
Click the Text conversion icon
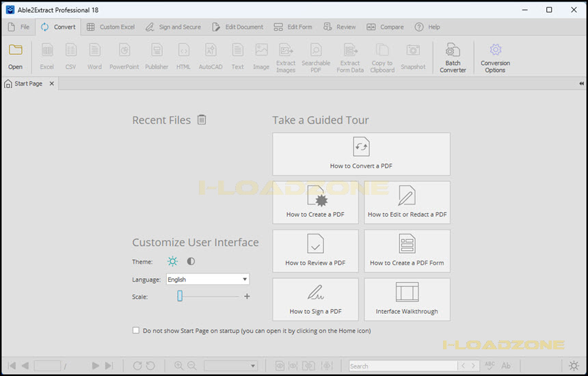coord(237,50)
